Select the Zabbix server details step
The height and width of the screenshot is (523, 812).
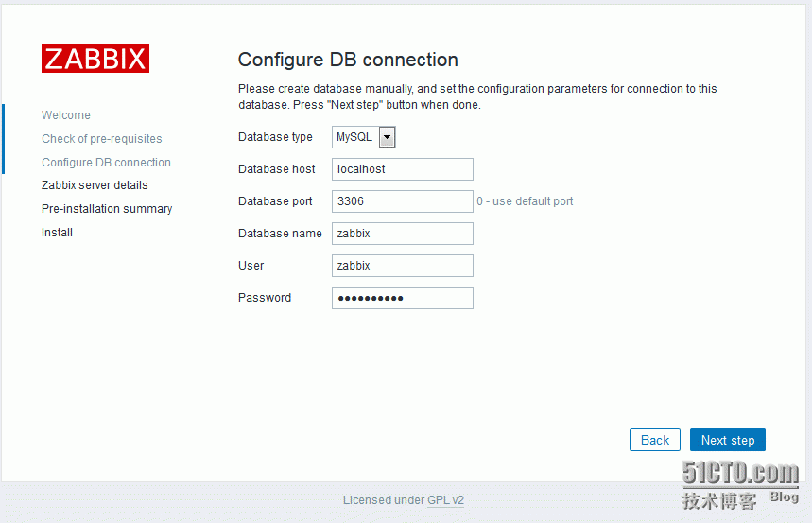(95, 185)
